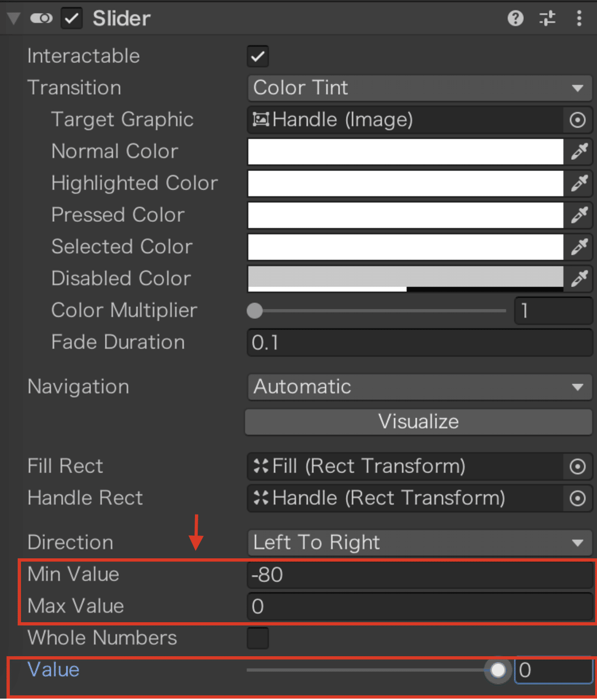Screen dimensions: 597x700
Task: Enable the Whole Numbers checkbox
Action: tap(258, 638)
